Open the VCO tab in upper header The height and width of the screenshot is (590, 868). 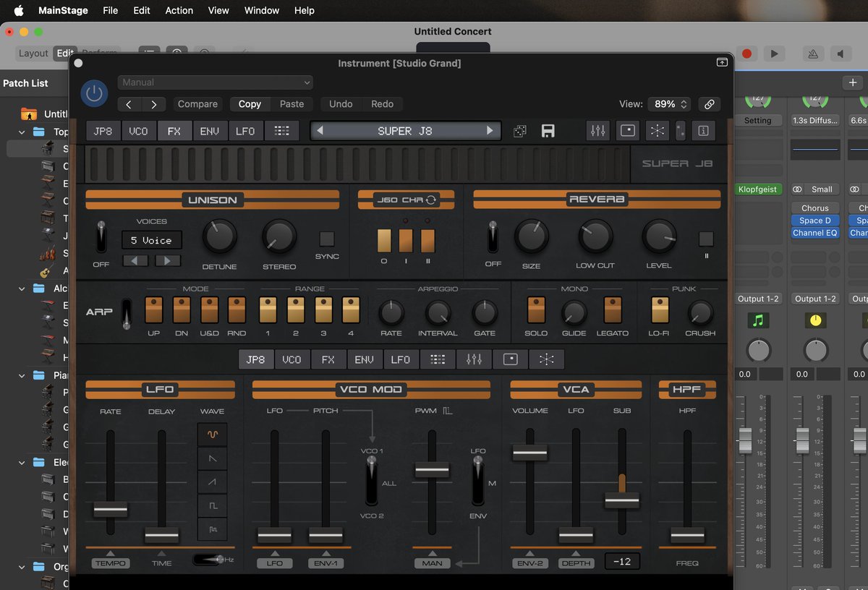(x=138, y=131)
